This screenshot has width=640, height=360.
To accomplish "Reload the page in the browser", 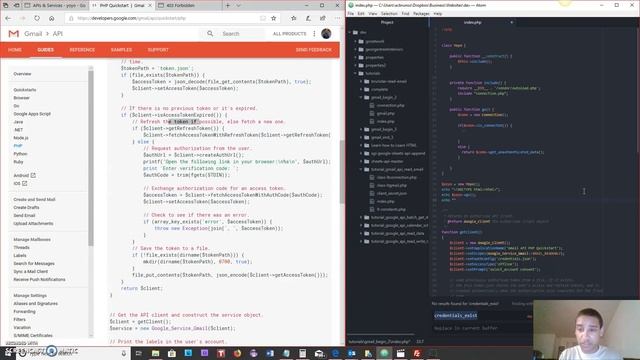I will pos(37,18).
